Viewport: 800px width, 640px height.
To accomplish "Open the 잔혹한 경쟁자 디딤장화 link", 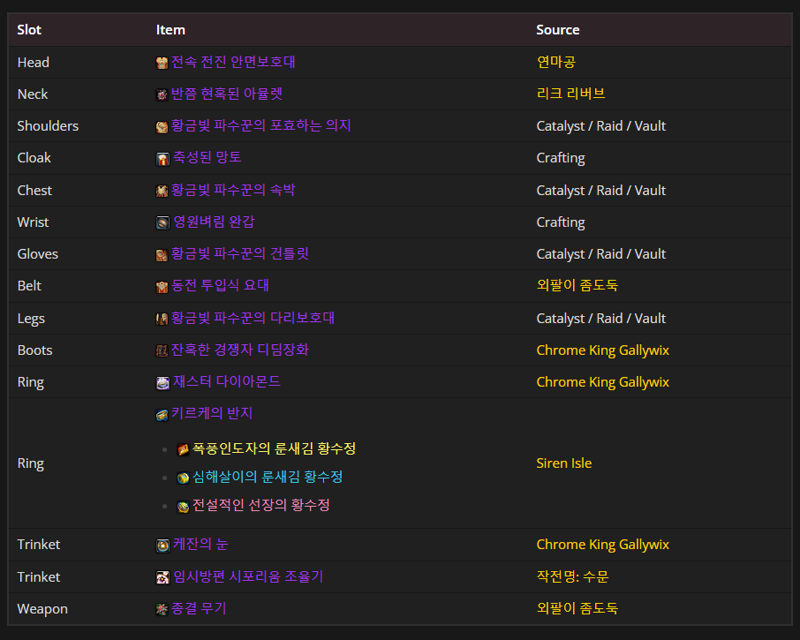I will (240, 350).
